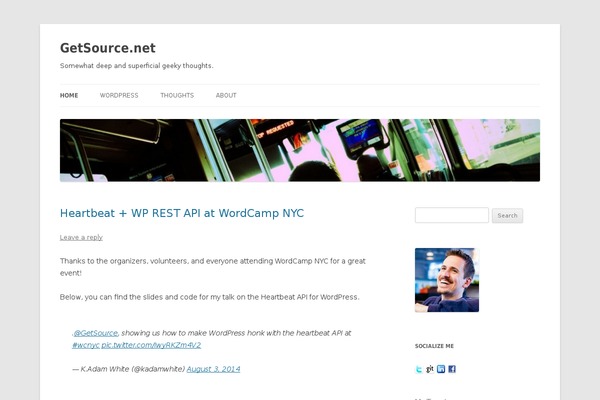
Task: Click the GetSource.net site title
Action: [x=108, y=48]
